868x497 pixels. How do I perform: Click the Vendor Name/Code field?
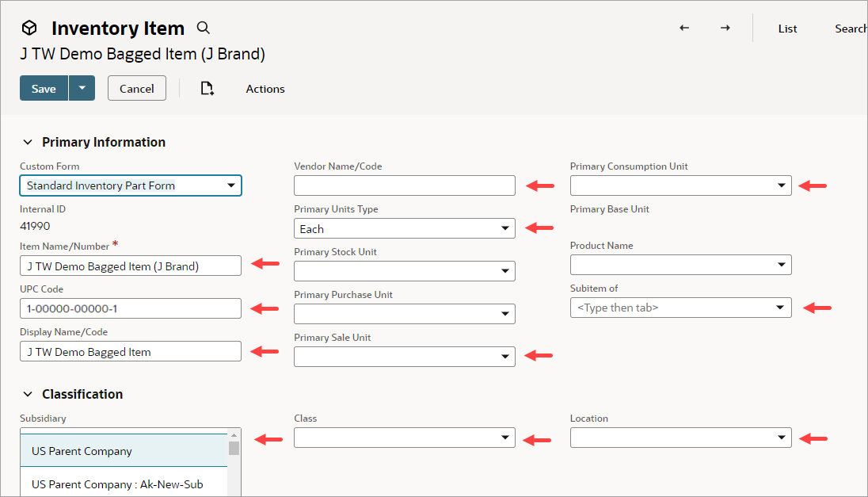pos(405,185)
